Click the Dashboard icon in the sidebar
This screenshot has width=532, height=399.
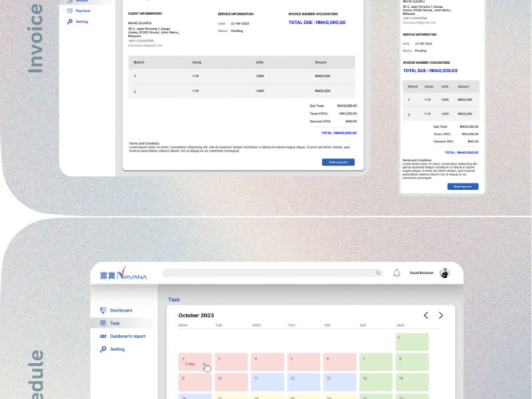103,311
